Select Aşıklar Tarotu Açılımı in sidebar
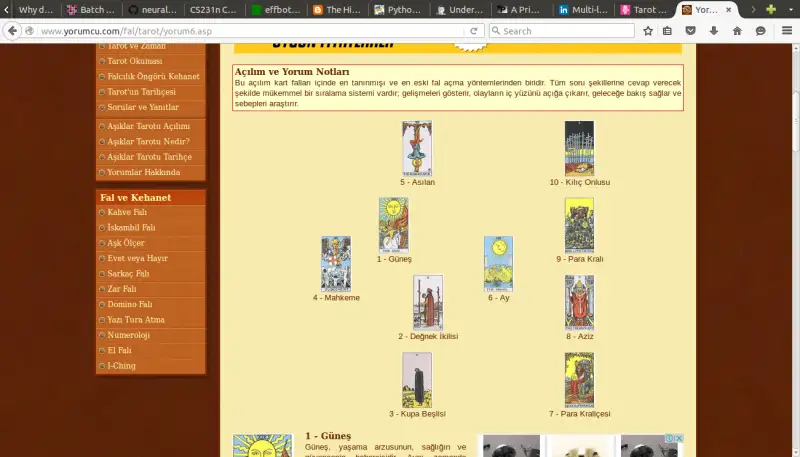 148,126
